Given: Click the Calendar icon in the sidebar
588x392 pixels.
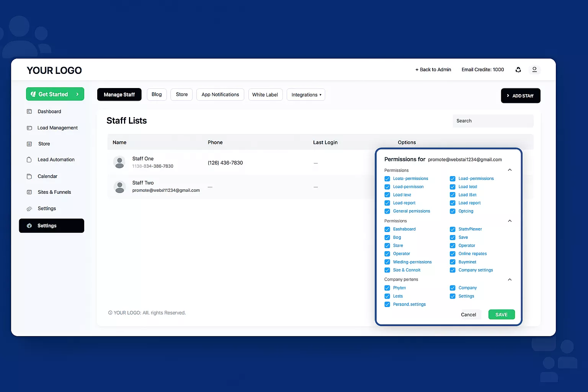Looking at the screenshot, I should click(x=29, y=176).
